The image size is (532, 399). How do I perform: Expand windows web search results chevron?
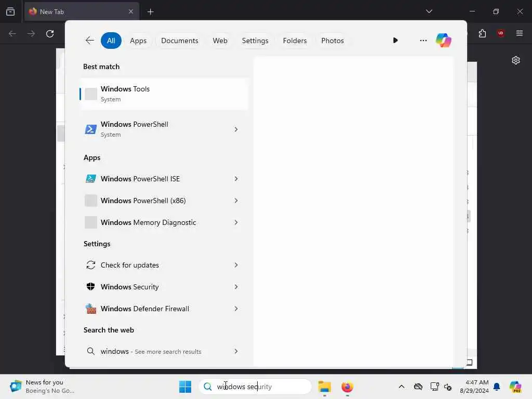tap(236, 351)
